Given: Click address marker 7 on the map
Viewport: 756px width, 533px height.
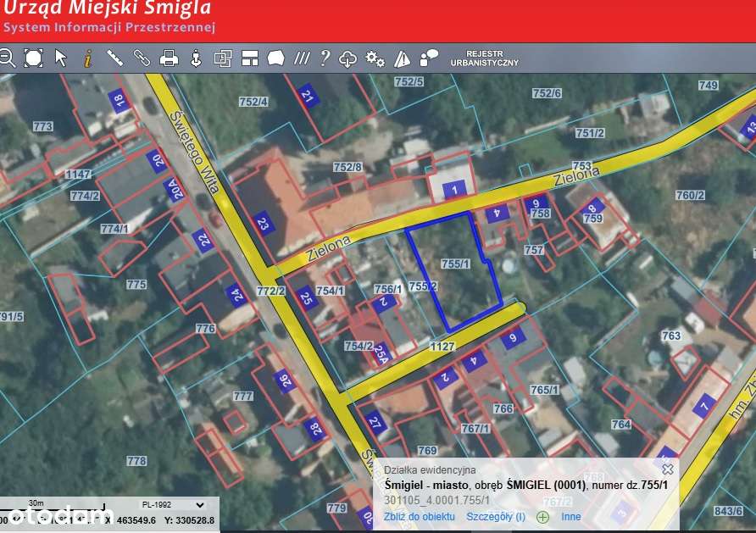Looking at the screenshot, I should pos(704,405).
